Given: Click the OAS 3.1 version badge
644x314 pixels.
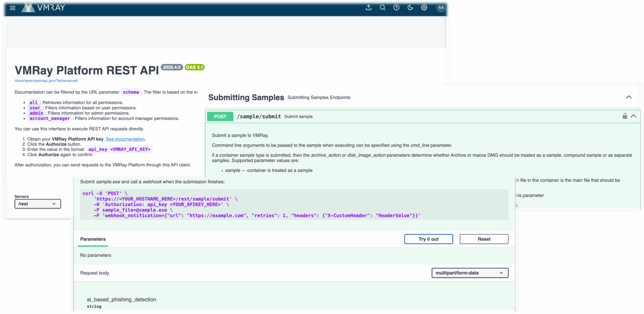Looking at the screenshot, I should click(x=194, y=67).
